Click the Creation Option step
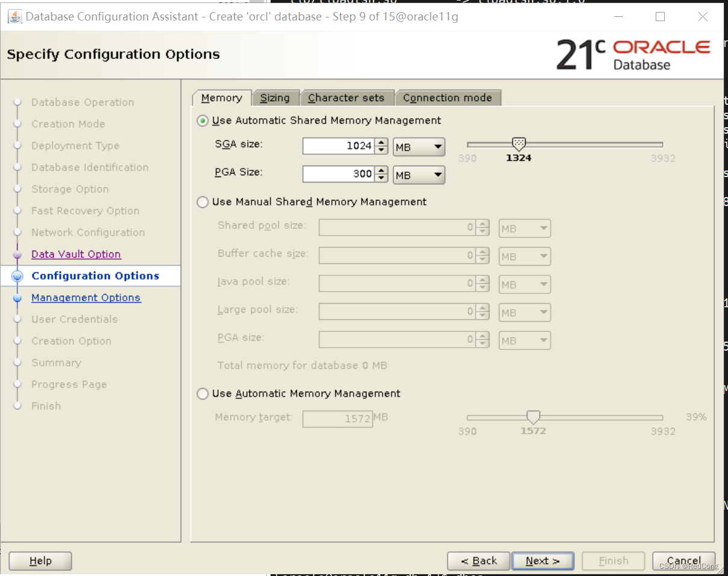The height and width of the screenshot is (576, 728). point(71,341)
